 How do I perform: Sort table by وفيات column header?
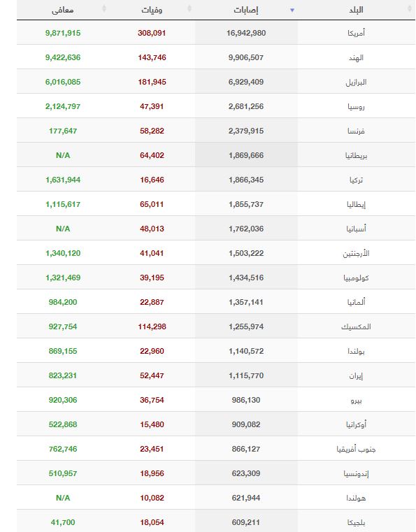(x=152, y=10)
